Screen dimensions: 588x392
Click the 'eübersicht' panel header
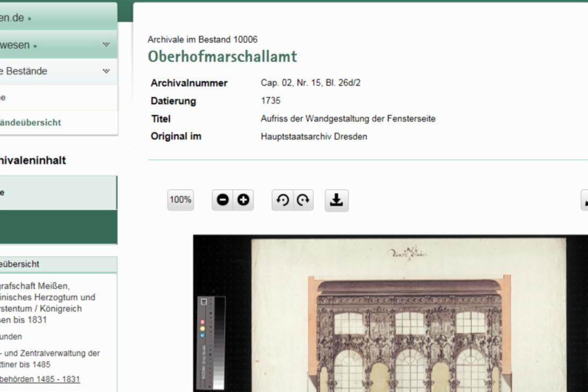(x=58, y=264)
